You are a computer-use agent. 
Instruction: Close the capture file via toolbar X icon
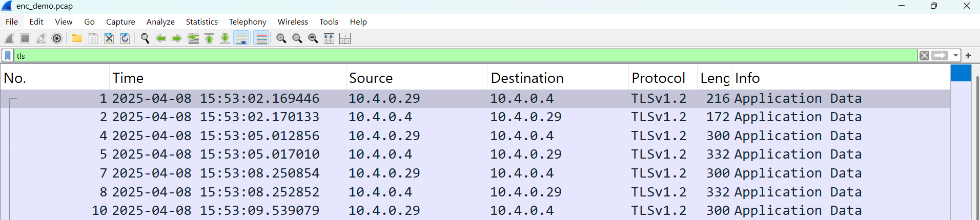[109, 38]
